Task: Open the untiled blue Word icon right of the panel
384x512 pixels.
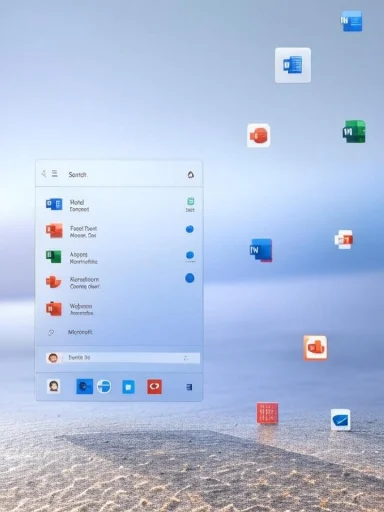Action: 261,250
